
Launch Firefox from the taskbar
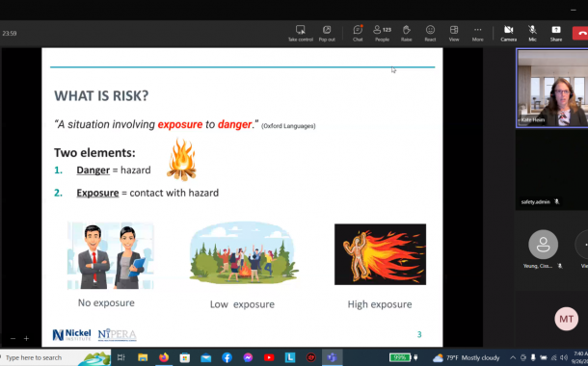pos(164,357)
